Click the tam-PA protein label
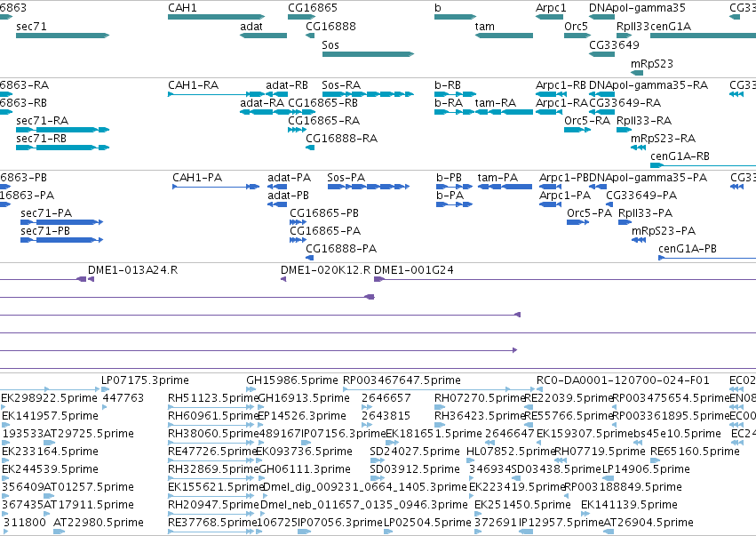This screenshot has height=536, width=756. (x=497, y=178)
